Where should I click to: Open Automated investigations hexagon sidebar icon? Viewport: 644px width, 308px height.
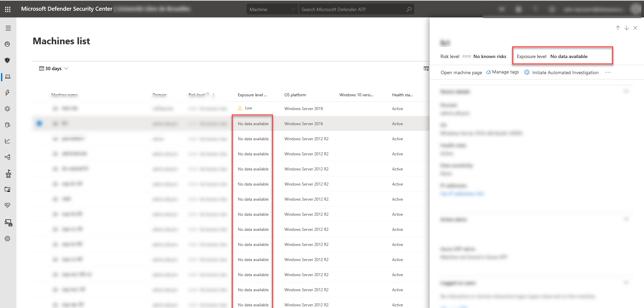pos(7,109)
